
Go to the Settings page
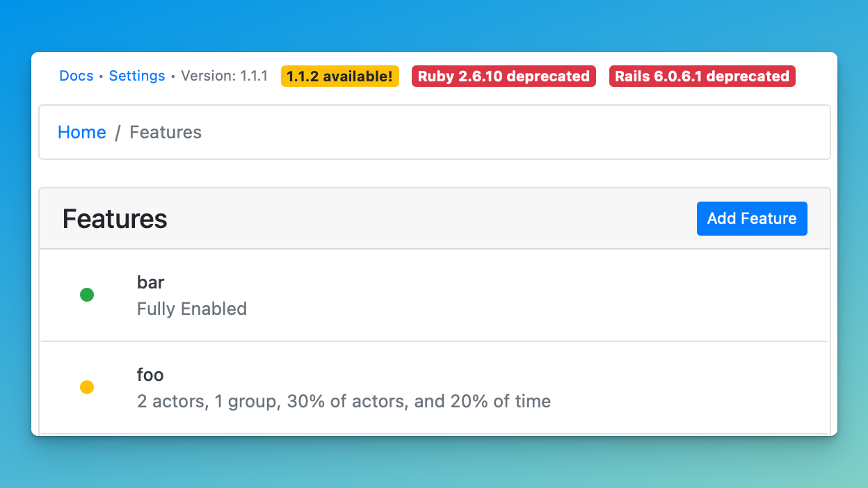pos(137,76)
